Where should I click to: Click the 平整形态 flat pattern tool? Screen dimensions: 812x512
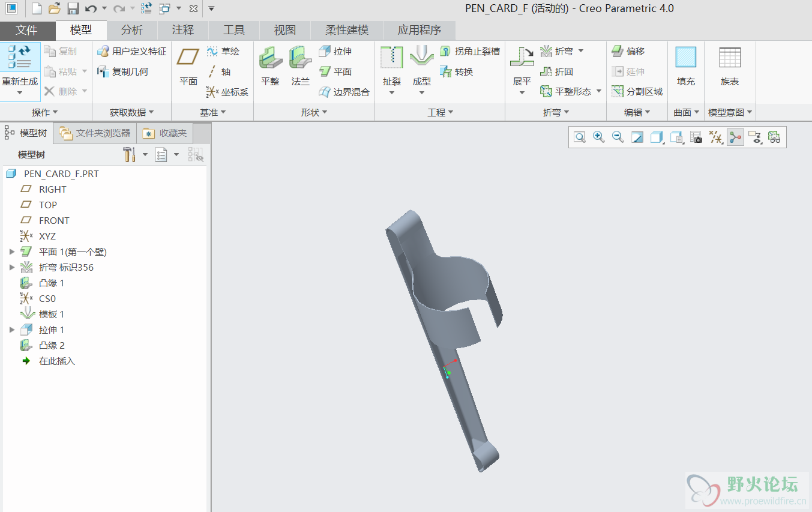[x=566, y=91]
